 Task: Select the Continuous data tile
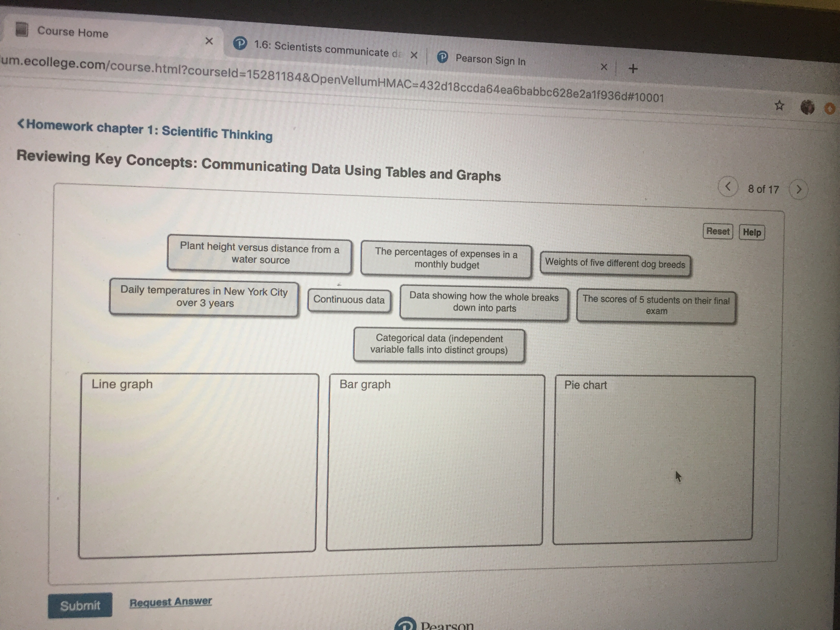click(x=349, y=300)
